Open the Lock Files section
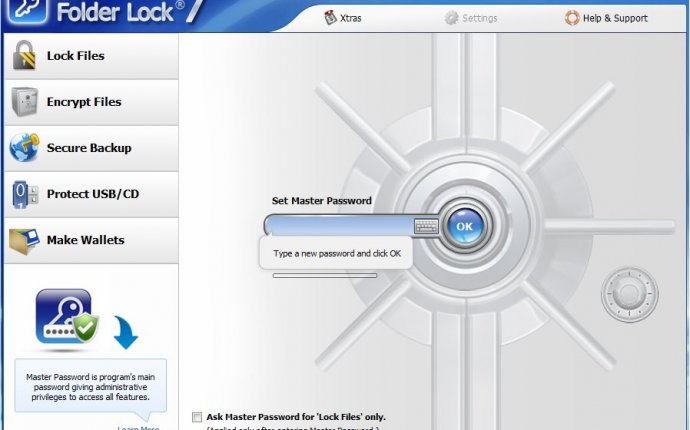Viewport: 690px width, 430px height. click(92, 56)
